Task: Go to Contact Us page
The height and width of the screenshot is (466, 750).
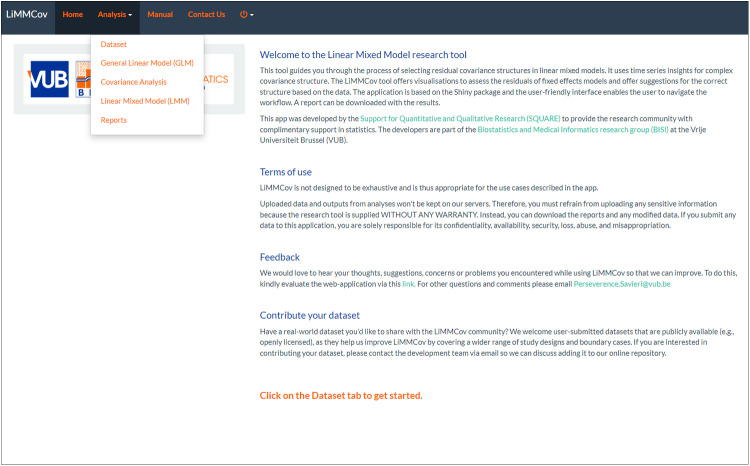Action: point(206,14)
